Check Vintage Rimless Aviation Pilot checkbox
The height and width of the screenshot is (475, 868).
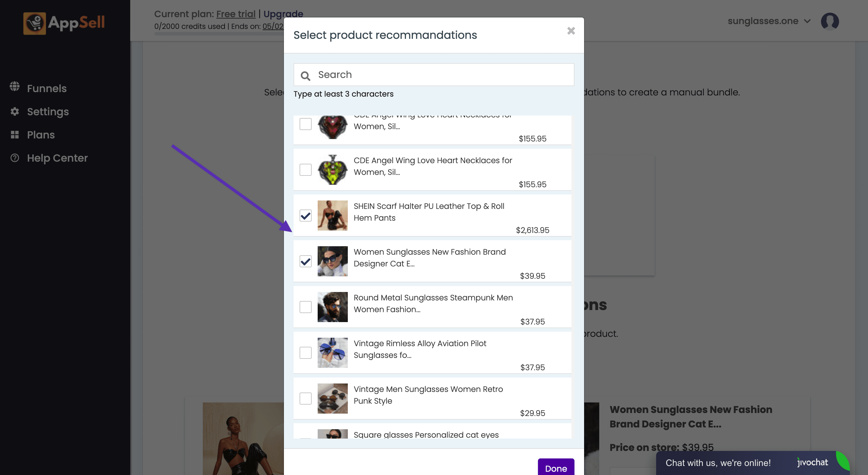click(x=305, y=353)
